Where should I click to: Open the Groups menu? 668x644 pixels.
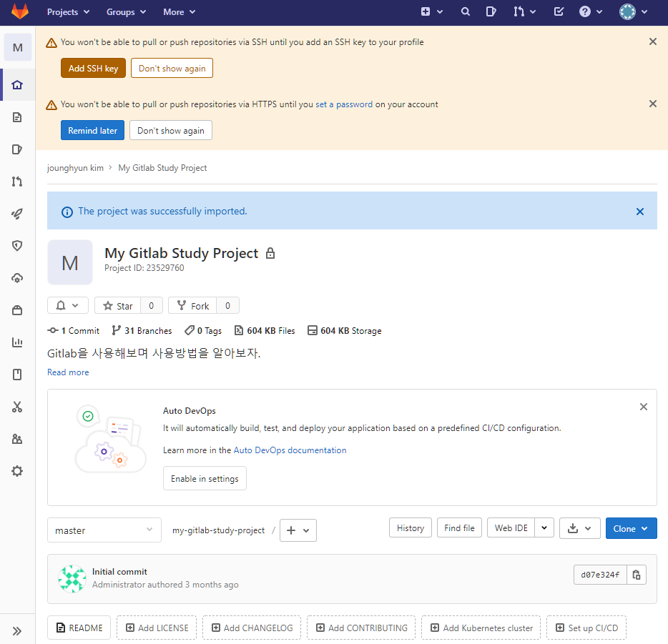126,12
